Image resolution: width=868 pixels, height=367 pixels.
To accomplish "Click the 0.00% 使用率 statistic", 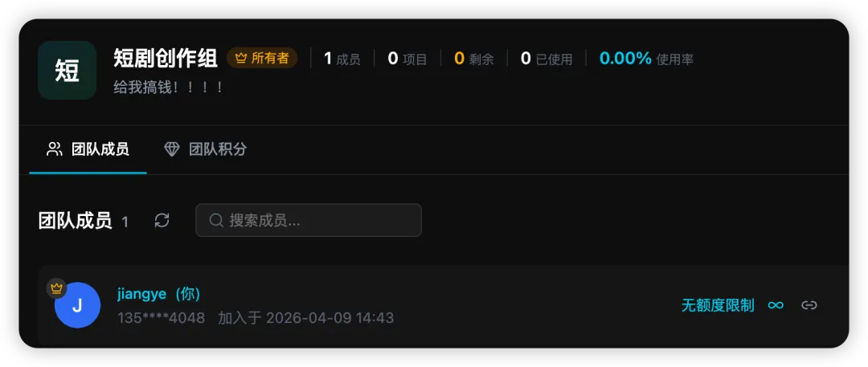I will coord(646,59).
